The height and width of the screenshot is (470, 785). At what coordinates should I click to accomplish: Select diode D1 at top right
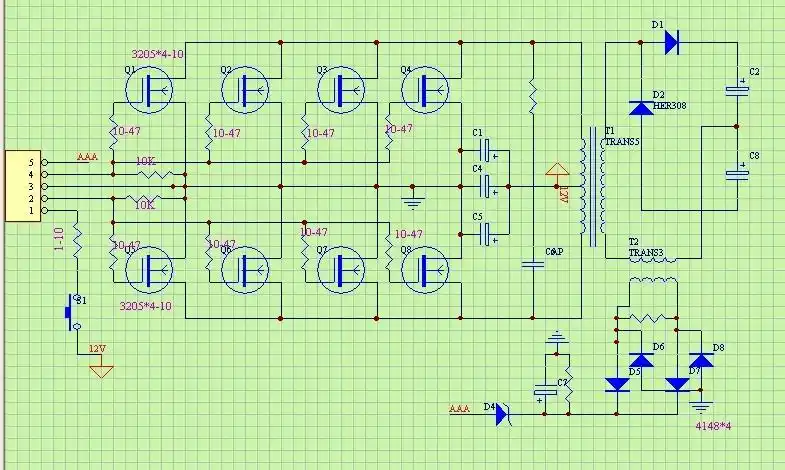pos(670,42)
